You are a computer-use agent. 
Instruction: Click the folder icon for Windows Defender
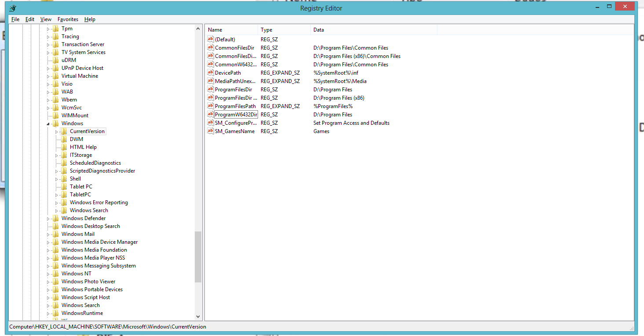click(x=55, y=218)
